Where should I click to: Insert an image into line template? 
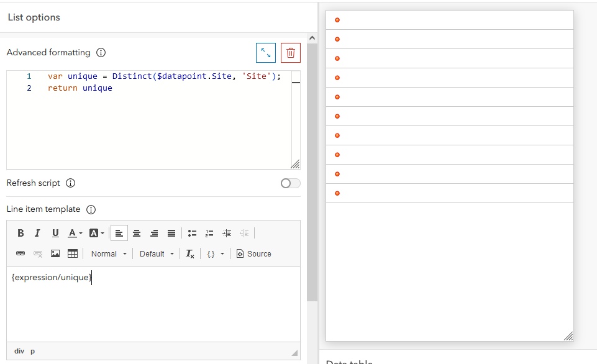pos(55,253)
